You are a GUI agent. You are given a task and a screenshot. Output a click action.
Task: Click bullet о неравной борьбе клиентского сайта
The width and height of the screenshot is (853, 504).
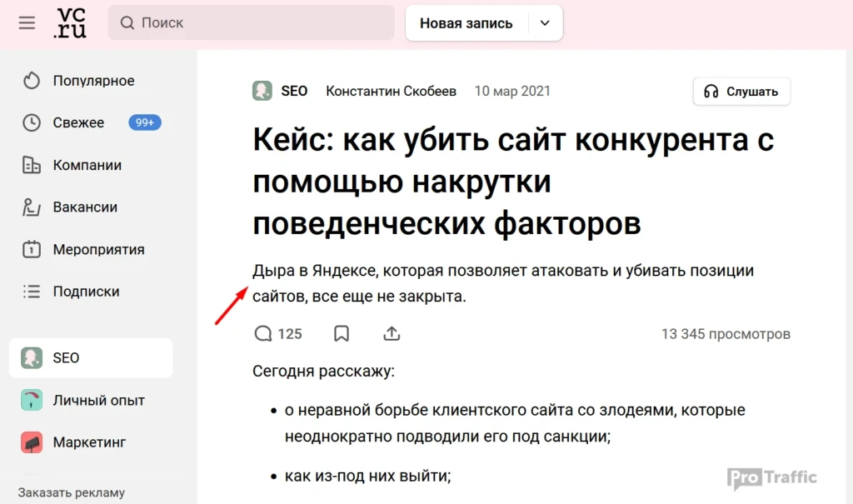tap(515, 423)
